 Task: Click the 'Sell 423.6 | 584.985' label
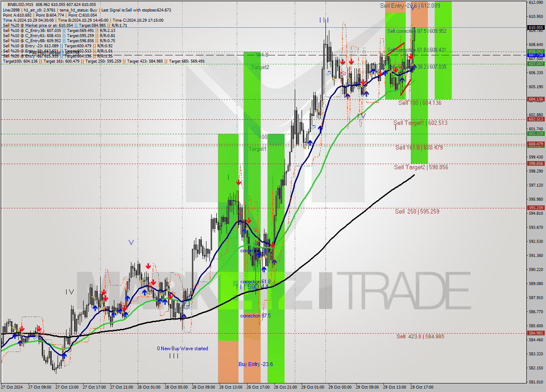point(420,336)
